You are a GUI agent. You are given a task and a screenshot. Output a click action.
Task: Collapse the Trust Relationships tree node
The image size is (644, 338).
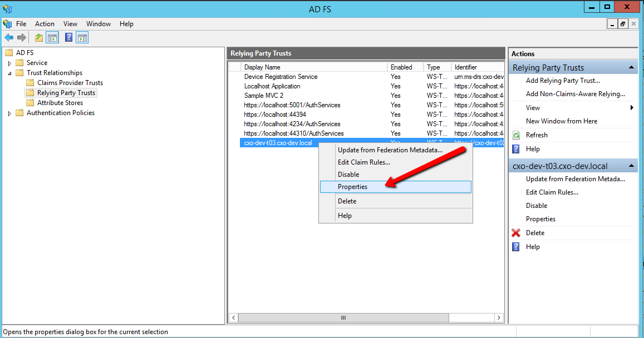[9, 73]
